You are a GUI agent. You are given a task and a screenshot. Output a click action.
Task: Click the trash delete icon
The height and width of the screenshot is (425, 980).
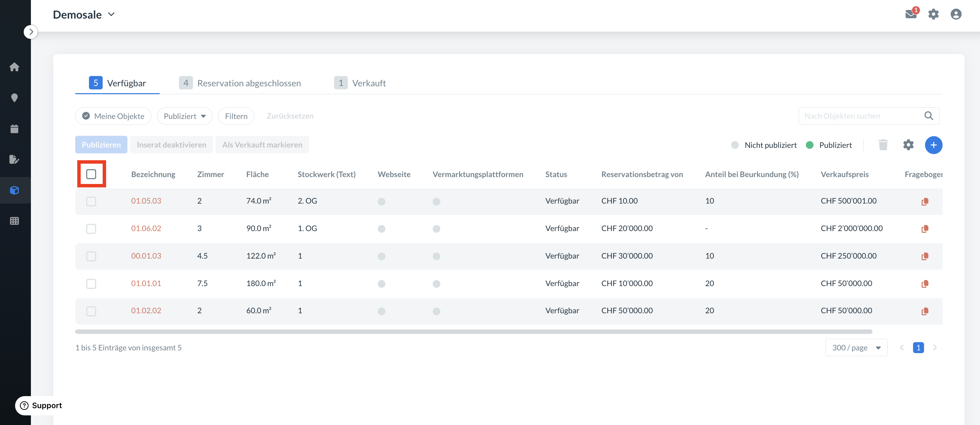pyautogui.click(x=883, y=145)
